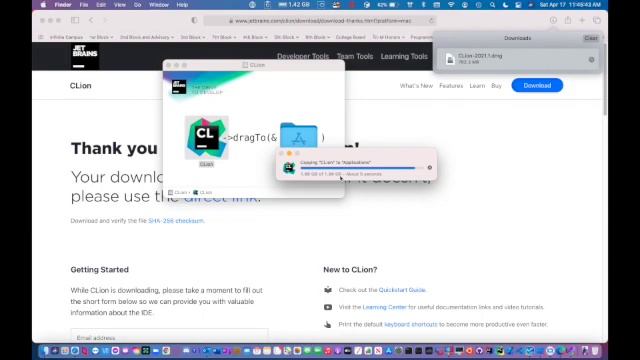Go back with Safari's back arrow
640x360 pixels.
coord(91,20)
